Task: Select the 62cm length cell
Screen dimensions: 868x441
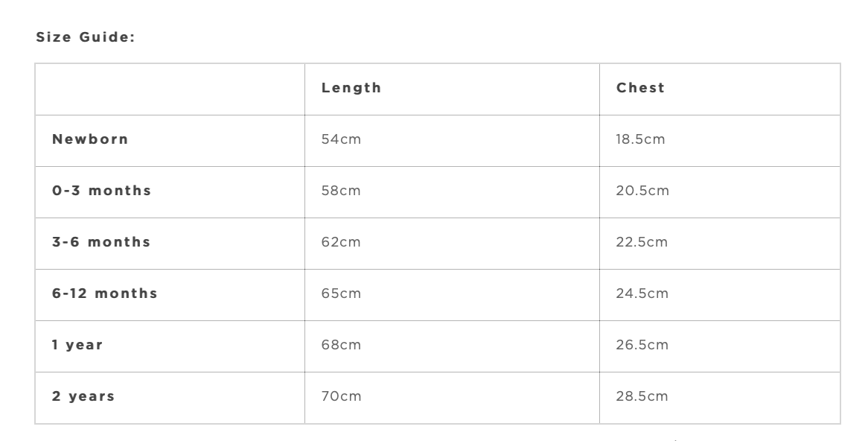Action: 341,242
